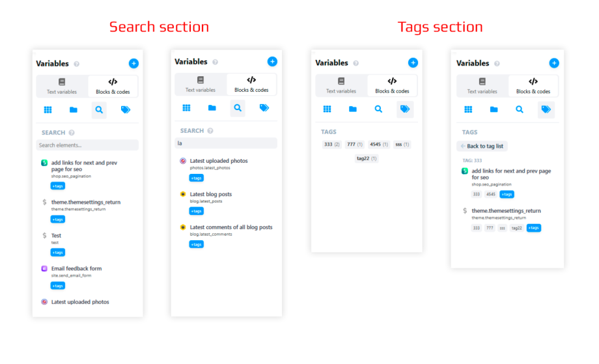Click "+tags" under Latest blog posts
Image resolution: width=599 pixels, height=364 pixels.
point(196,211)
